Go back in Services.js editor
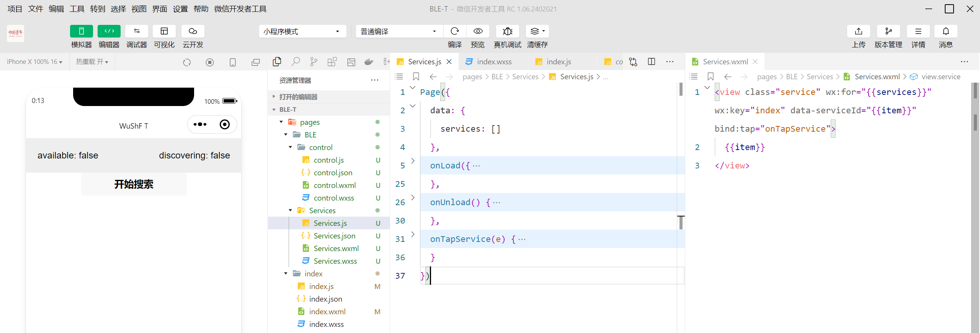This screenshot has width=980, height=333. tap(433, 77)
